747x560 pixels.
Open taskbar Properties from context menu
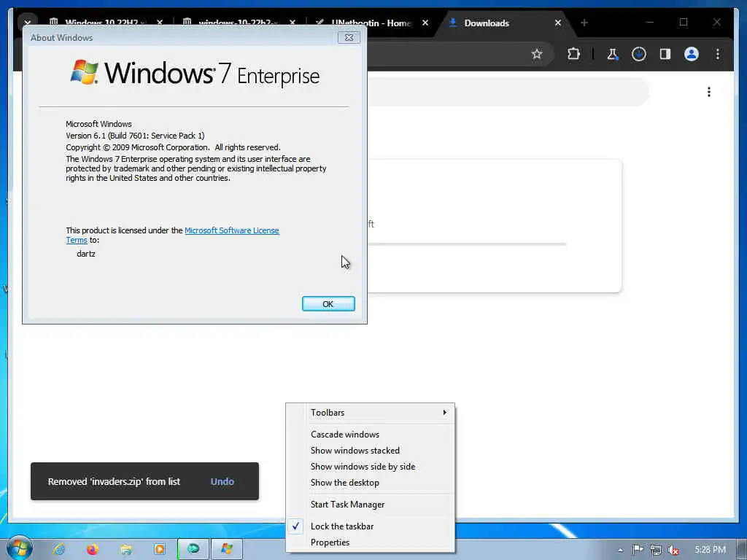[x=371, y=542]
